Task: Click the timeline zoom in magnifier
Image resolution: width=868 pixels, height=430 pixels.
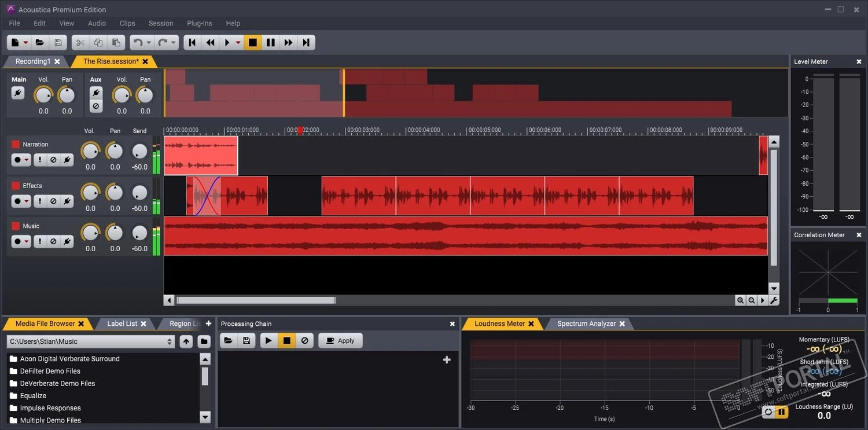Action: coord(740,300)
